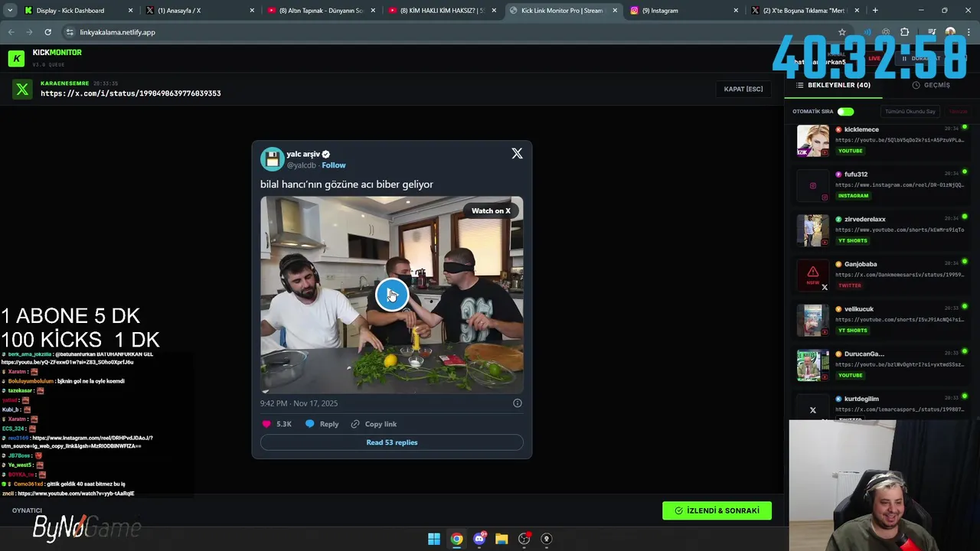Switch to BEKLEYENLER (40) tab
The image size is (980, 551).
[x=833, y=85]
